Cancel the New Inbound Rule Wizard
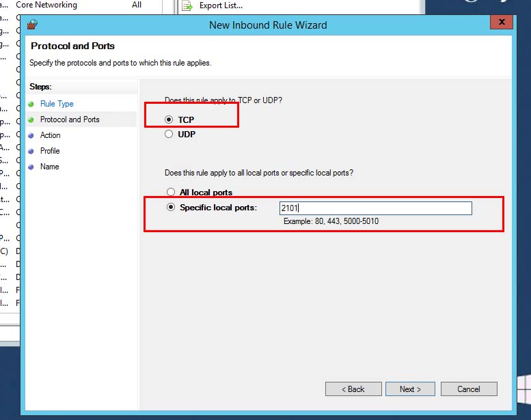This screenshot has height=420, width=531. coord(468,389)
